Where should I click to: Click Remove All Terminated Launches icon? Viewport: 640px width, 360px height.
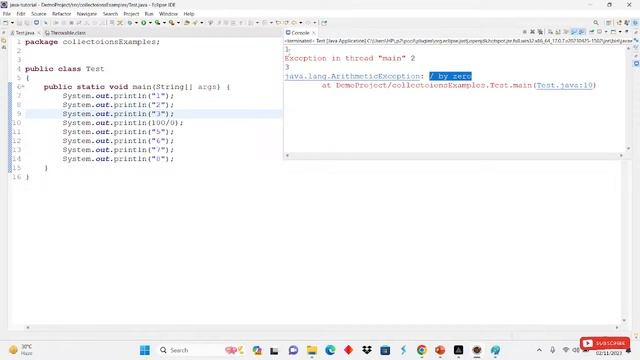pyautogui.click(x=540, y=32)
